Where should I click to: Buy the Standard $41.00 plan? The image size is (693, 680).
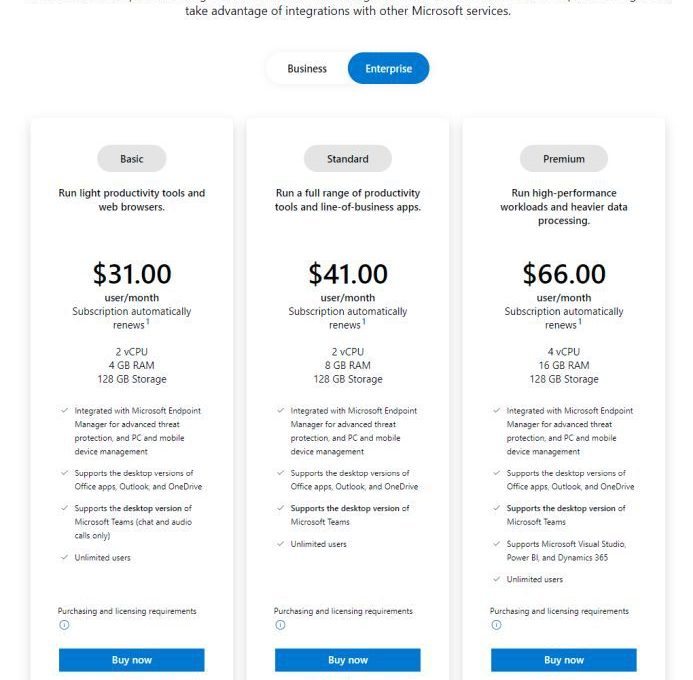348,660
